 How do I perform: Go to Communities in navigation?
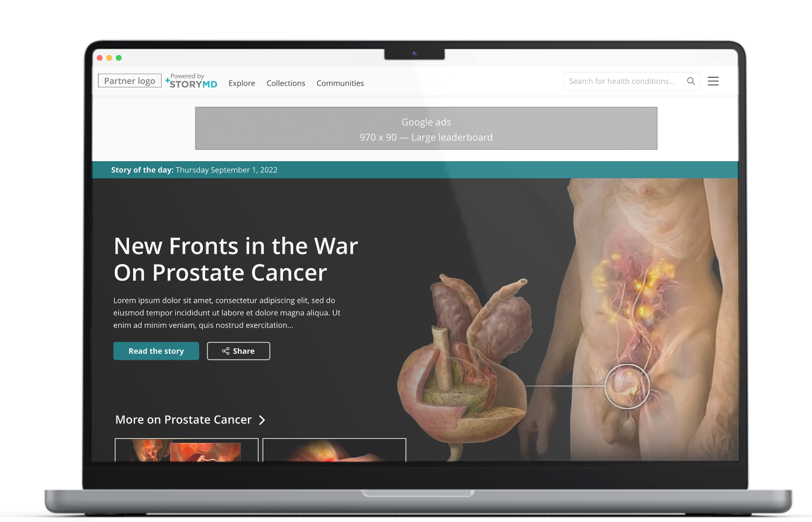point(340,83)
